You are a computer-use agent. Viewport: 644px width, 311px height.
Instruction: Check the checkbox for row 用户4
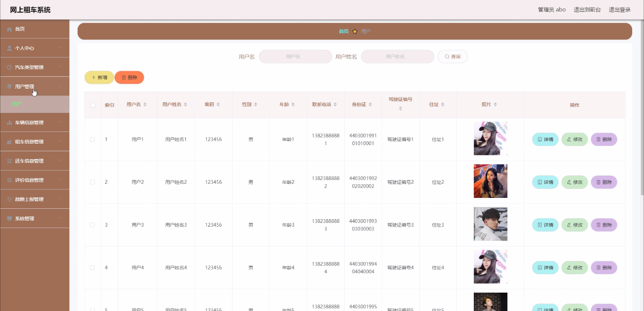pos(93,268)
